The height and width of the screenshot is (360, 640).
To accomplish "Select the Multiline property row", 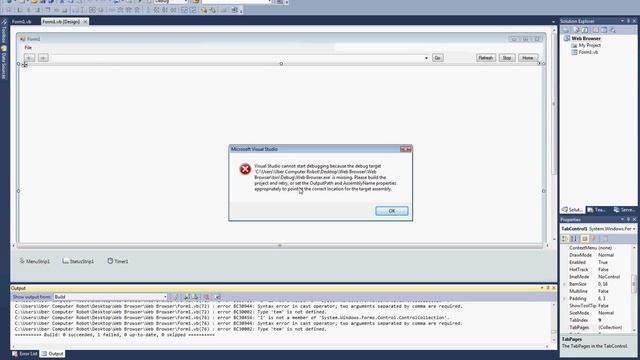I will pyautogui.click(x=597, y=291).
